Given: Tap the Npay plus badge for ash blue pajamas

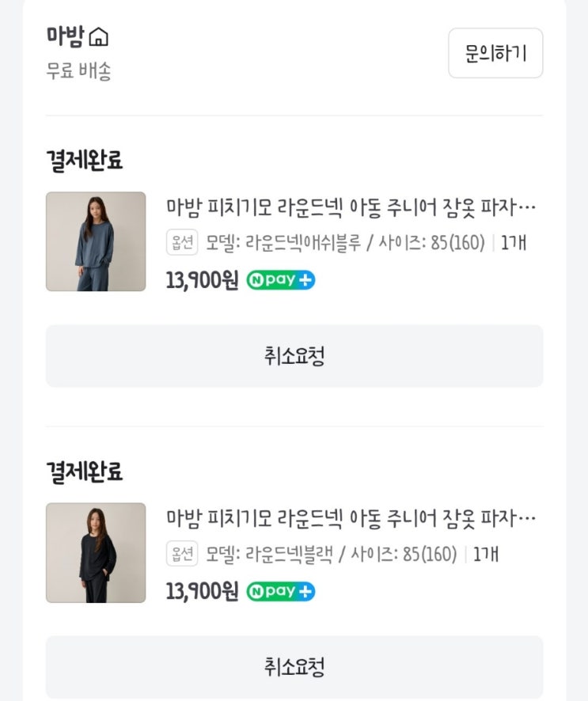Looking at the screenshot, I should coord(280,281).
